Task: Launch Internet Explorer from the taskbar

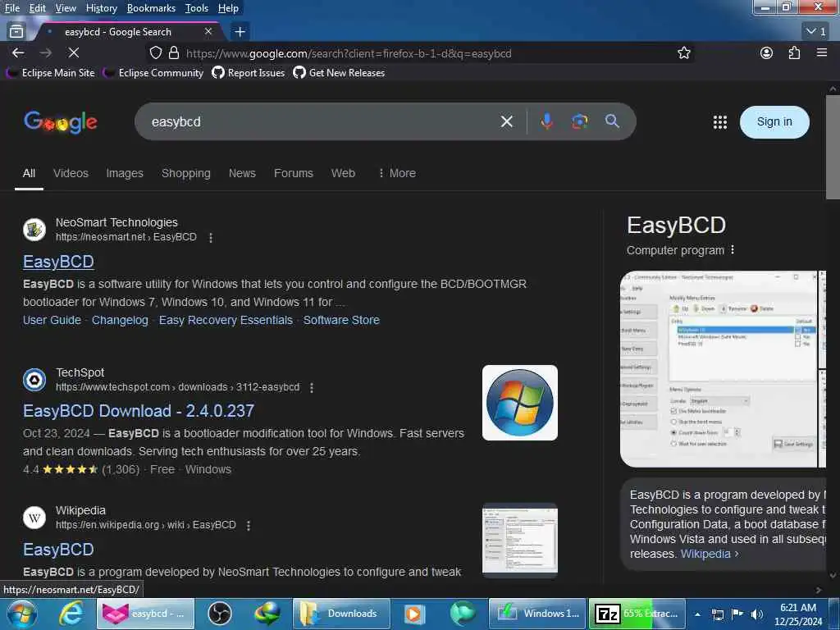Action: pos(71,614)
